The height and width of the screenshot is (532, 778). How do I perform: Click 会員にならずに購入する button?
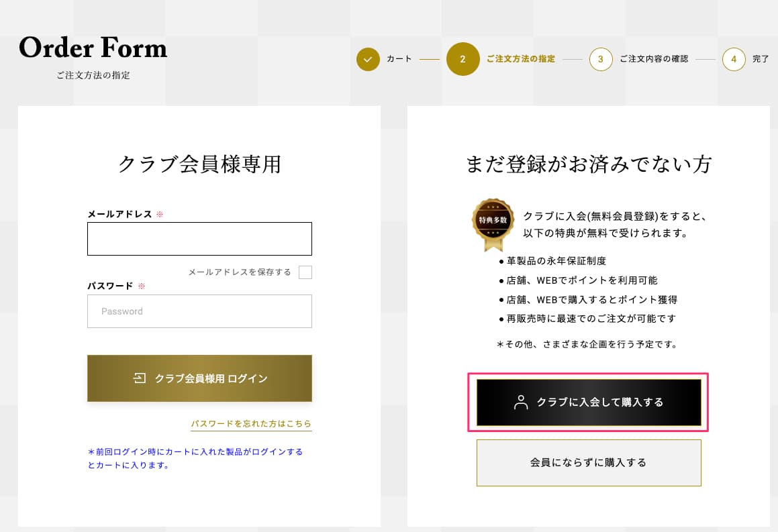[589, 463]
